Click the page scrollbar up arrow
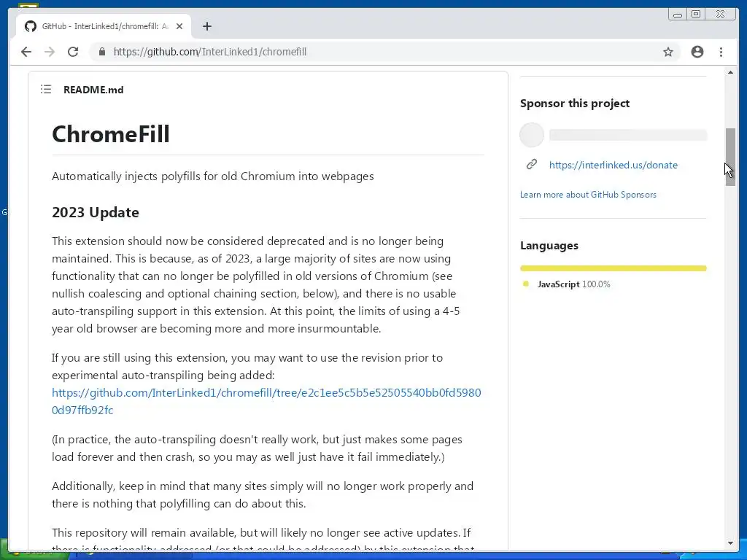Viewport: 747px width, 560px height. pyautogui.click(x=730, y=73)
